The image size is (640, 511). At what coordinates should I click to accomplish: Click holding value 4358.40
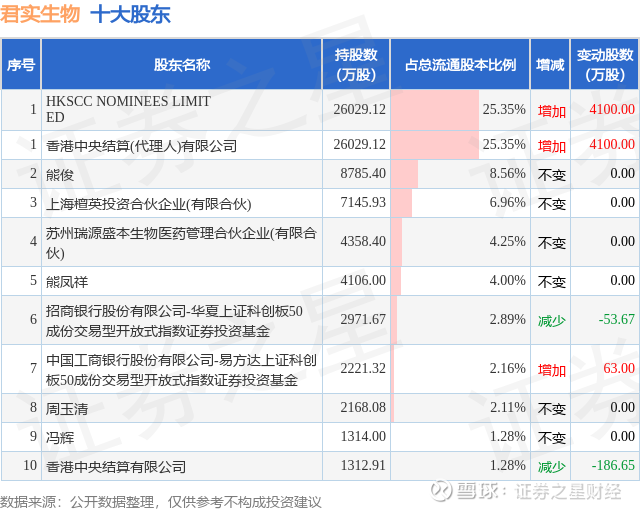pos(363,241)
